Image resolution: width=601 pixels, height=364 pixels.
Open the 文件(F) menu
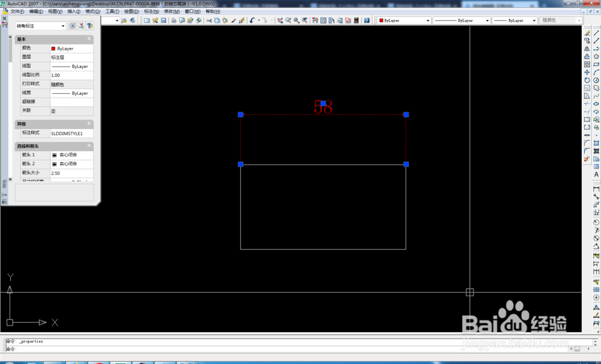click(17, 11)
